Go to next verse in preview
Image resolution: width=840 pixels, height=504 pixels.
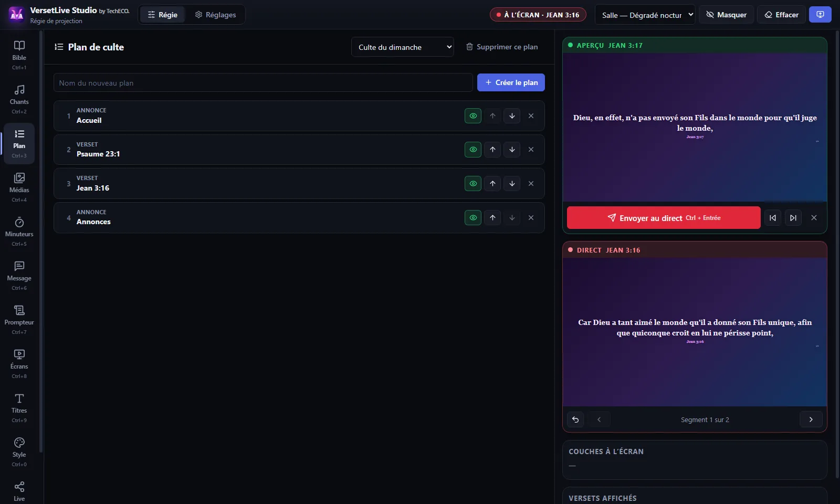793,218
